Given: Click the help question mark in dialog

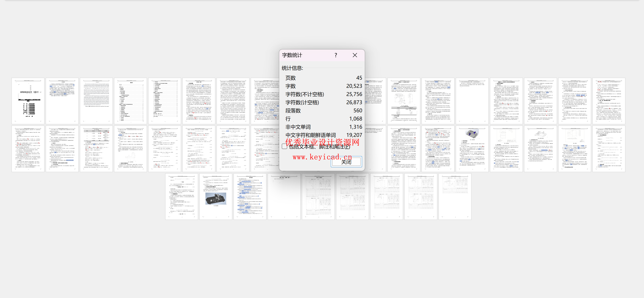Looking at the screenshot, I should tap(336, 55).
